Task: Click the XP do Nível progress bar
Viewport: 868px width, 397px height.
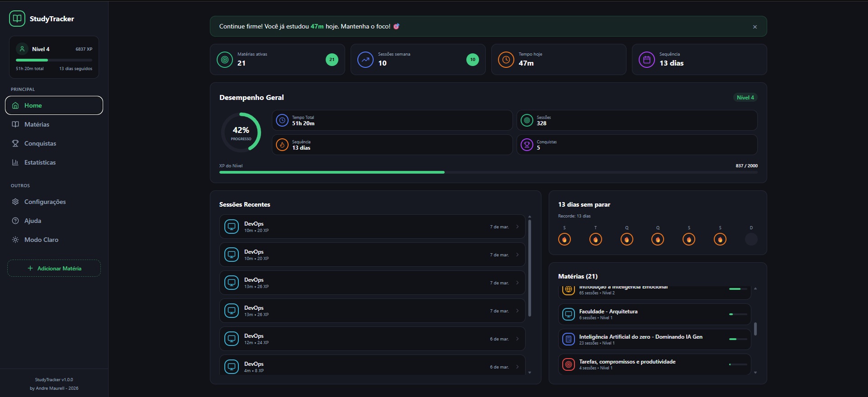Action: [488, 172]
